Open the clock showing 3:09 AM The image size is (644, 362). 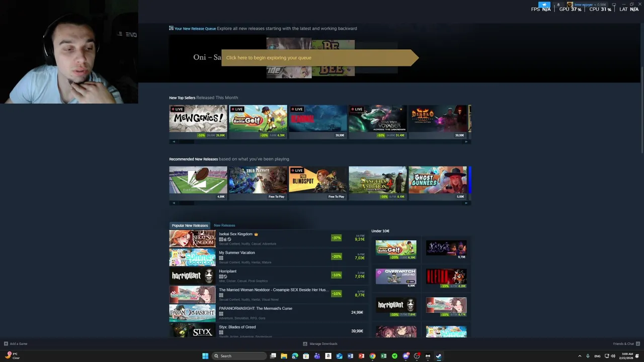click(x=627, y=356)
